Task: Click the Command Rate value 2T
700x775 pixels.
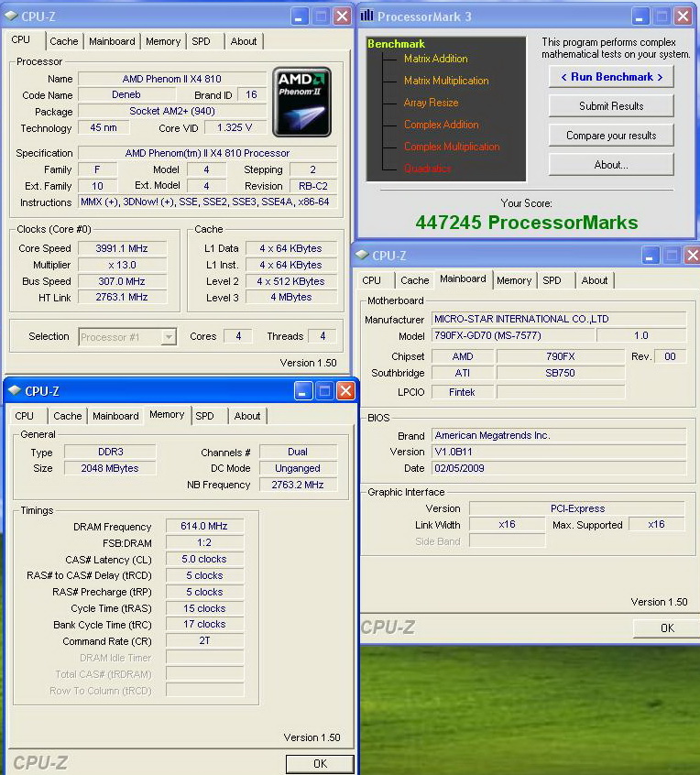Action: point(204,640)
